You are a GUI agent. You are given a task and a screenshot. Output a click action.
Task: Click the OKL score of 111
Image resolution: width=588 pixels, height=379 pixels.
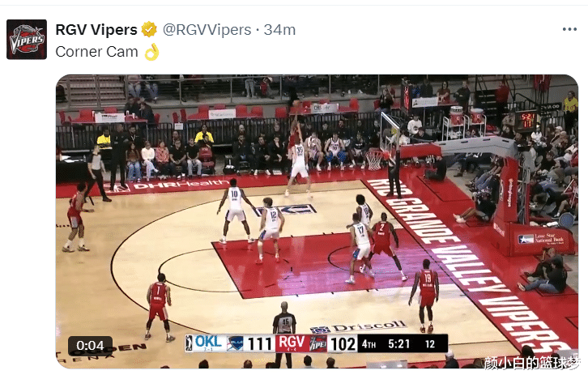(259, 343)
